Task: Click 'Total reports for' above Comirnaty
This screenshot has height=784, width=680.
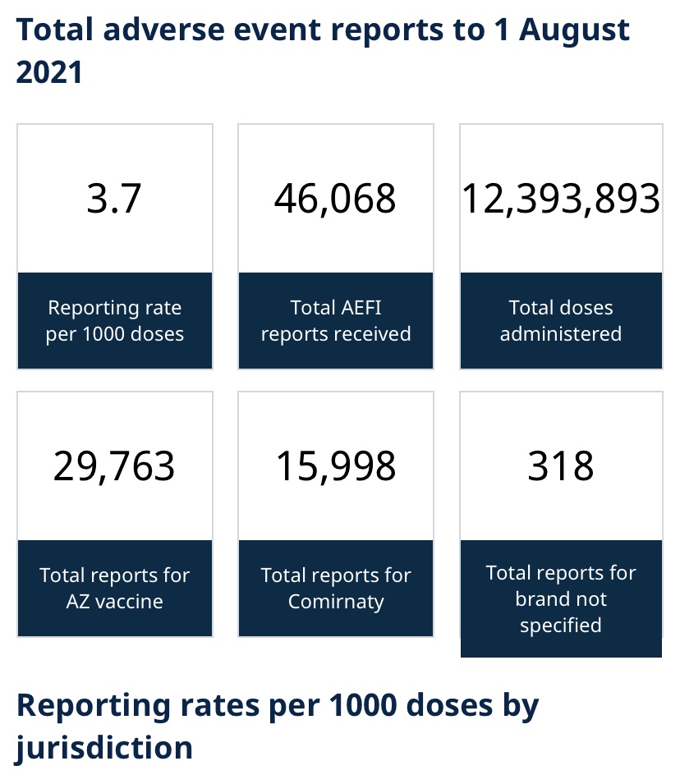Action: tap(335, 575)
